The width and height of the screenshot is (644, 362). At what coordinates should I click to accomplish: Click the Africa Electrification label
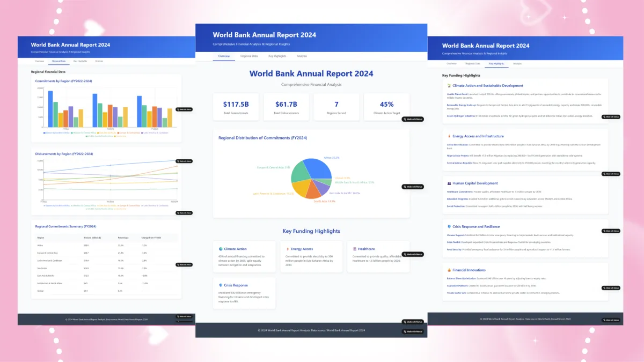click(x=457, y=144)
